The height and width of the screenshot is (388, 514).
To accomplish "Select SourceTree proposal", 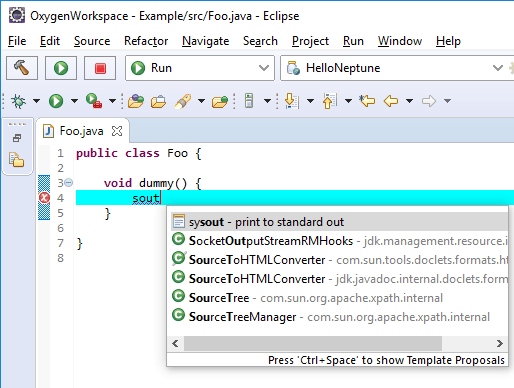I will [340, 298].
